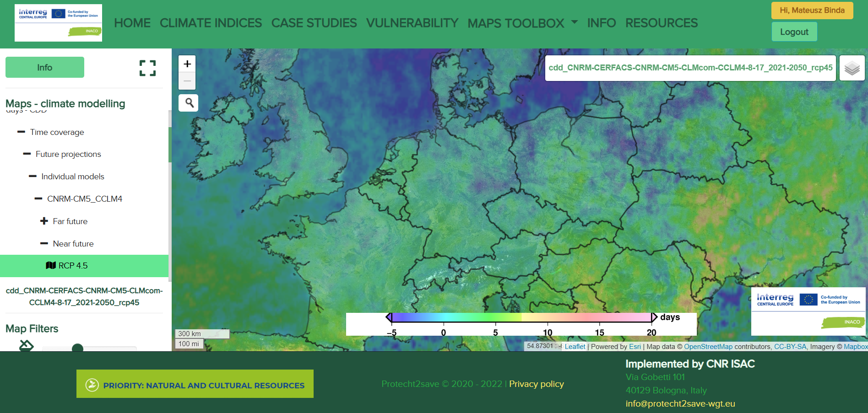Collapse the Time coverage tree node
868x413 pixels.
(x=21, y=132)
